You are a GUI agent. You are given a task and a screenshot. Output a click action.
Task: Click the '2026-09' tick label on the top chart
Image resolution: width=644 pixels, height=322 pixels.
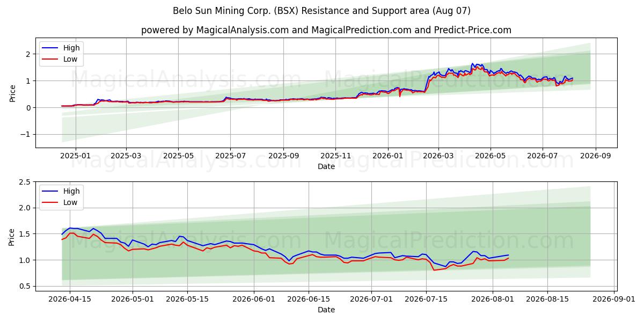pos(595,156)
